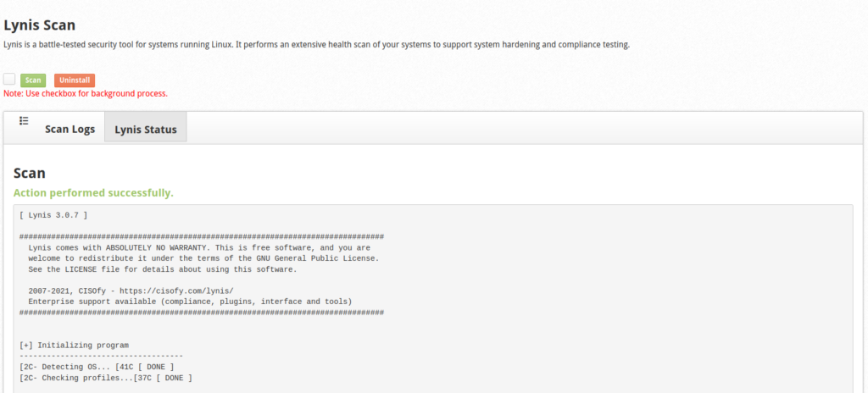This screenshot has width=868, height=393.
Task: Click the '[ Lynis 3.0.7 ]' version line
Action: pyautogui.click(x=53, y=216)
